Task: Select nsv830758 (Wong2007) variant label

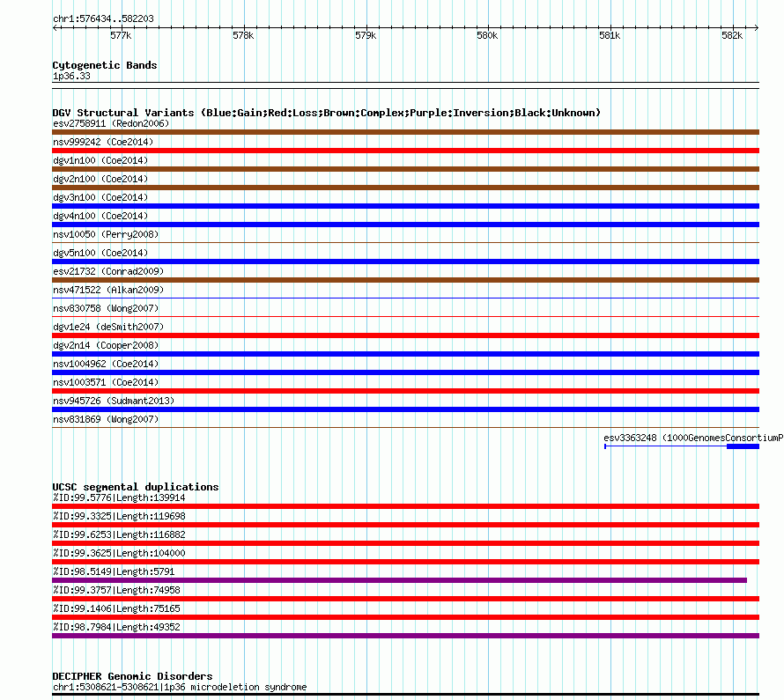Action: [106, 308]
